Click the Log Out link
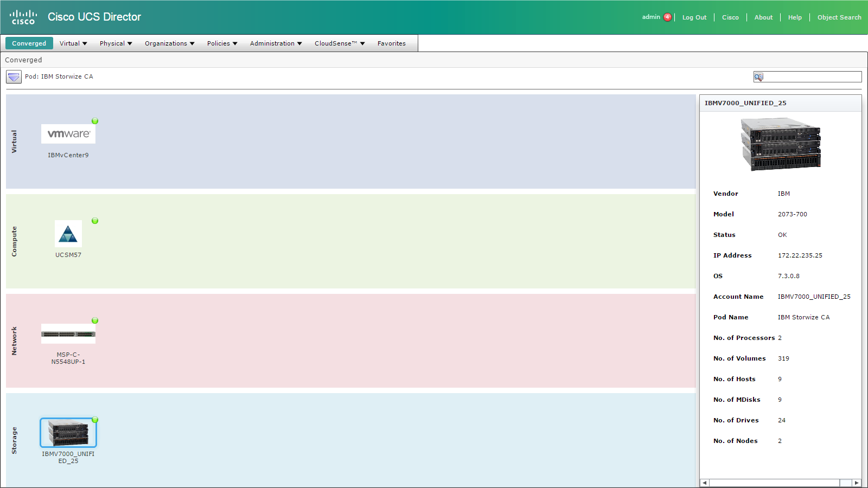 pyautogui.click(x=694, y=17)
